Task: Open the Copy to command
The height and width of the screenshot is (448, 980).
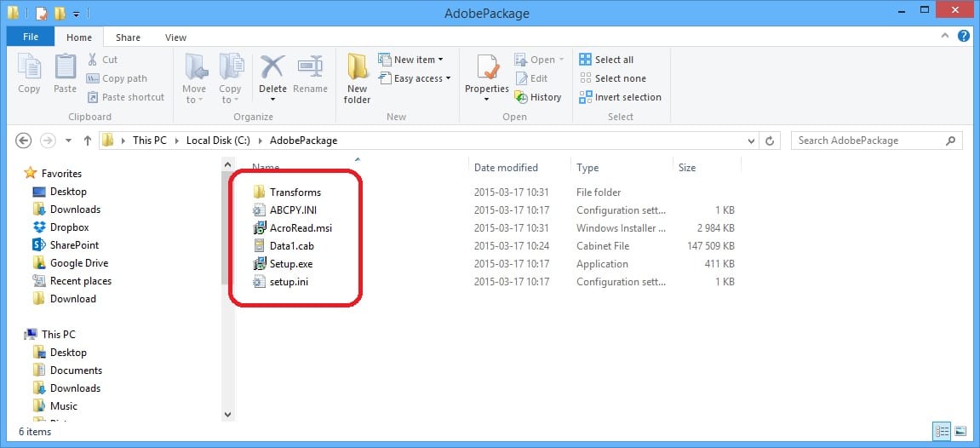Action: pyautogui.click(x=231, y=78)
